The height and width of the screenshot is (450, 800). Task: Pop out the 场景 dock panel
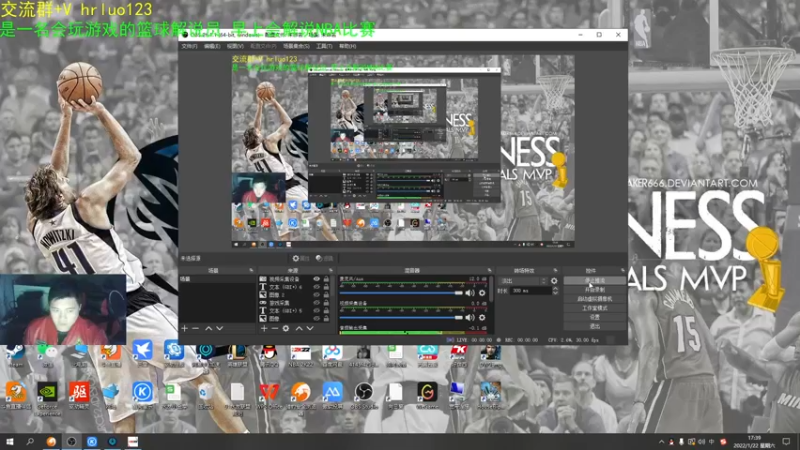click(x=251, y=270)
